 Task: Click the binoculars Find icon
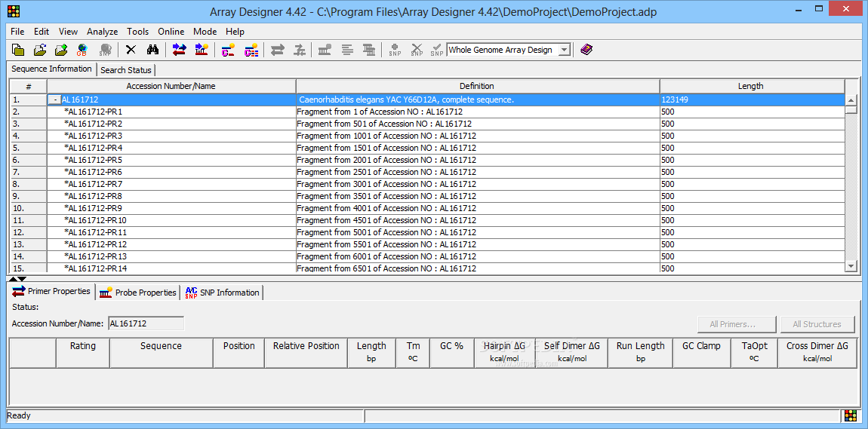tap(152, 50)
